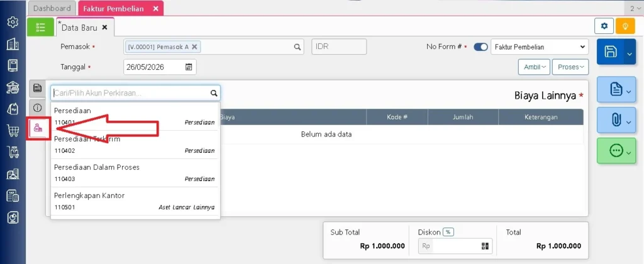The width and height of the screenshot is (644, 264).
Task: Expand the Proses dropdown
Action: tap(570, 67)
